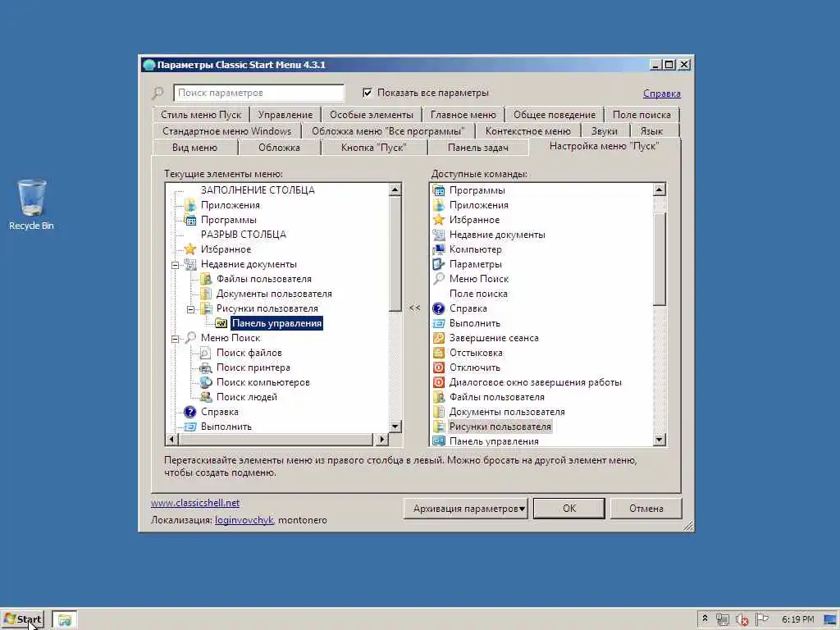Select Поле поиска in available commands
Image resolution: width=840 pixels, height=630 pixels.
(478, 294)
